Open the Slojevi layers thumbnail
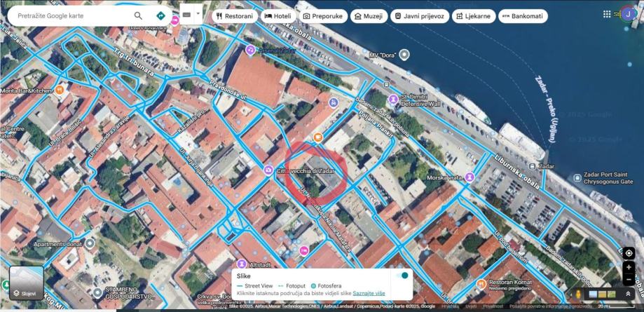 point(27,283)
